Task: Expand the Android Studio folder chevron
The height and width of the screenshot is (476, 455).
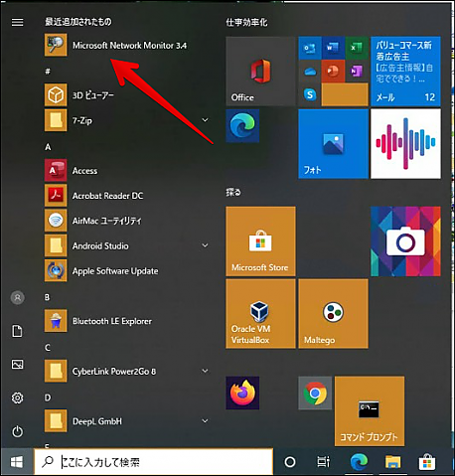Action: [x=206, y=245]
